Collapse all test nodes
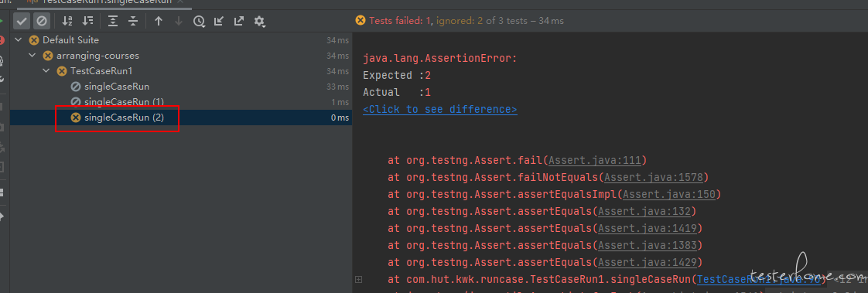868x293 pixels. coord(133,21)
